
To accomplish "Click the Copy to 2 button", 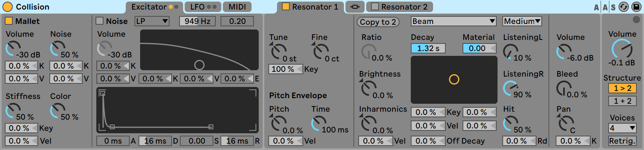I will click(x=378, y=22).
